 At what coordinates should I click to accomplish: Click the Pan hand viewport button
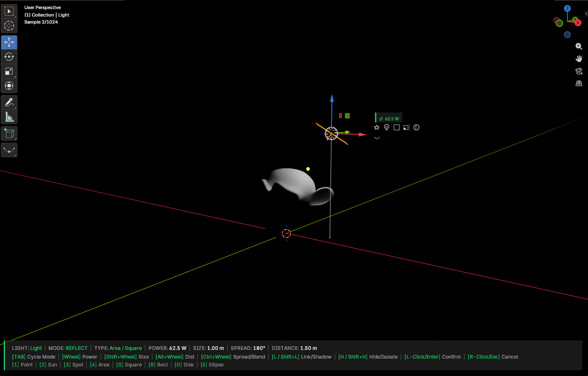tap(579, 59)
